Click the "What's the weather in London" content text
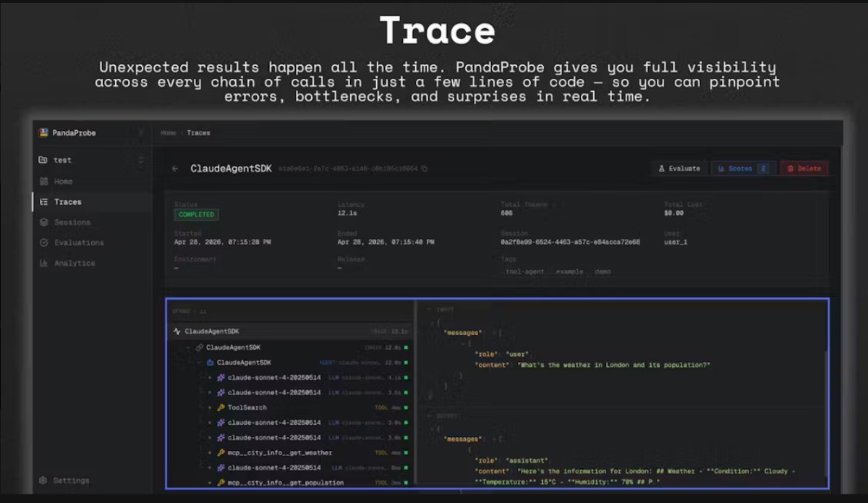The height and width of the screenshot is (503, 868). click(614, 365)
